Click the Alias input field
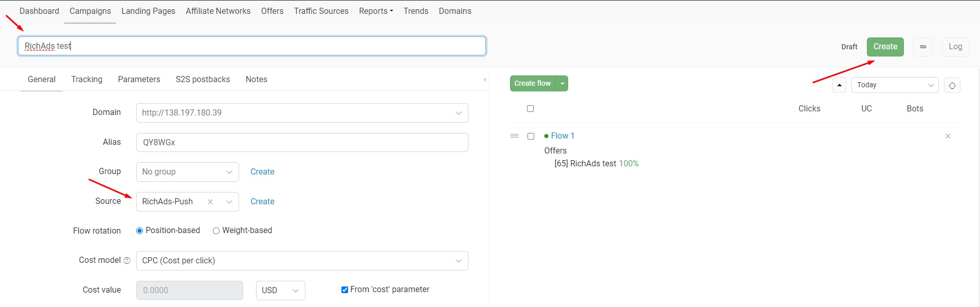Image resolution: width=980 pixels, height=307 pixels. point(302,143)
